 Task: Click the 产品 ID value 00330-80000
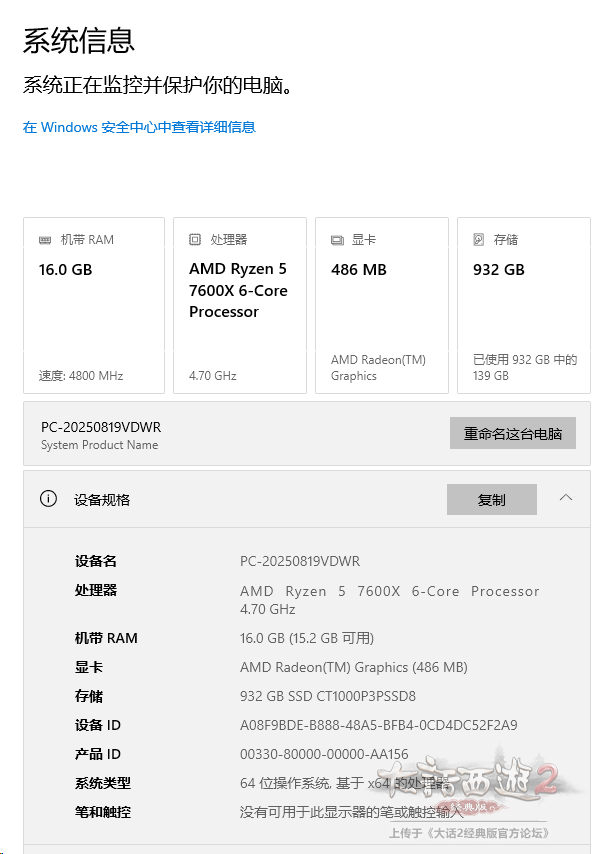click(x=324, y=754)
